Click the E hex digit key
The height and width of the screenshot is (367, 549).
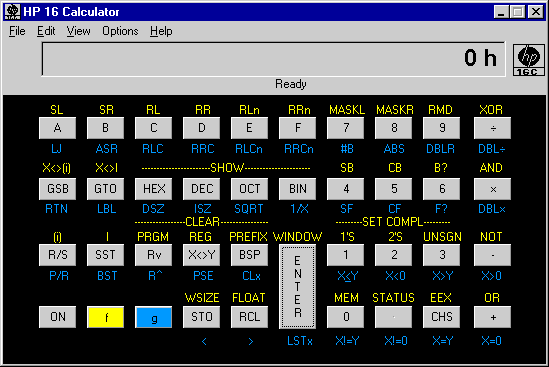click(x=249, y=128)
